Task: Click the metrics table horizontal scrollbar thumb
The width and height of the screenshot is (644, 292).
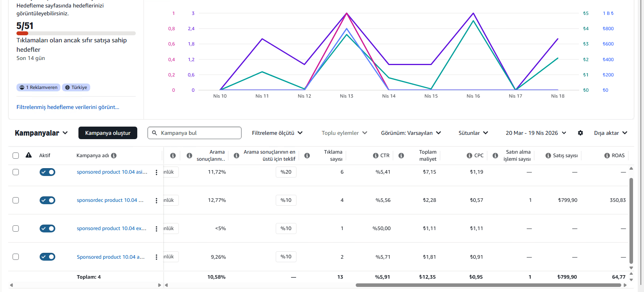Action: [x=488, y=285]
